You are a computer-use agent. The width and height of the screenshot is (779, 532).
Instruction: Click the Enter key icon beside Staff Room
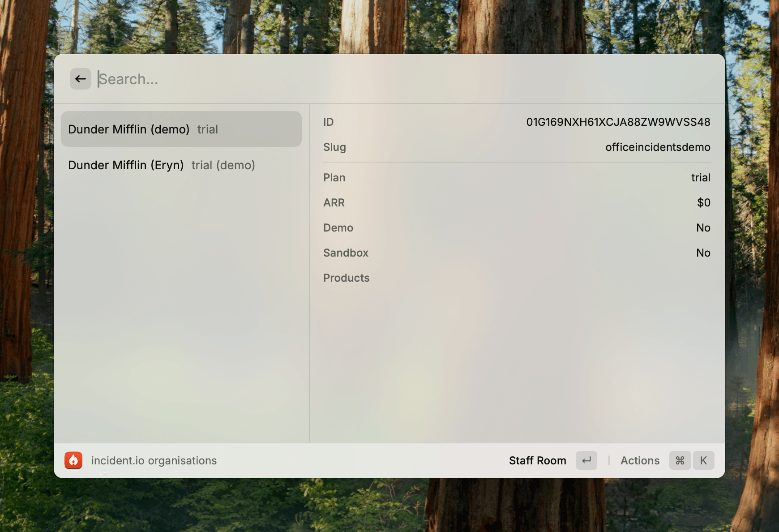point(586,460)
